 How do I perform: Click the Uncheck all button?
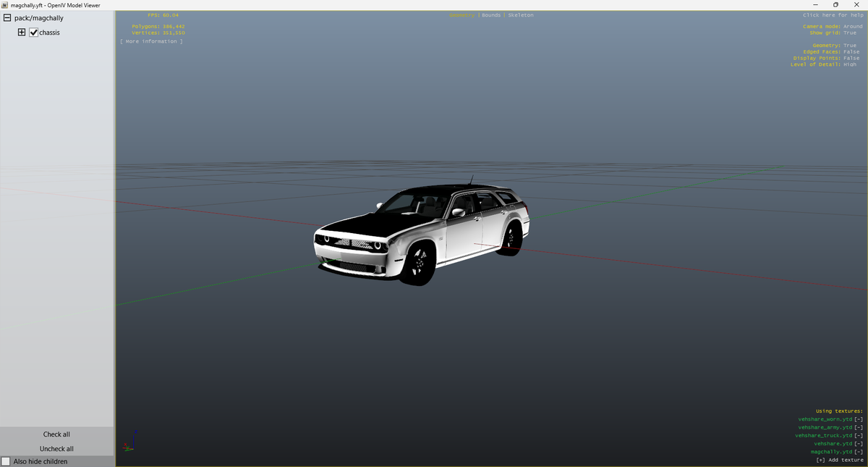[56, 449]
